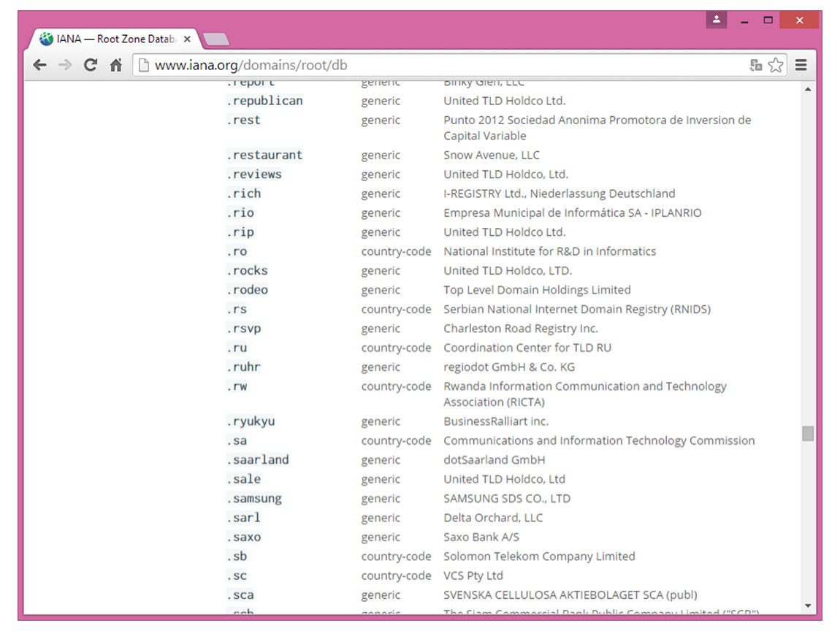Click 'Serbian National Internet Domain Registry (RNIDS)'
Viewport: 840px width, 631px height.
(577, 309)
